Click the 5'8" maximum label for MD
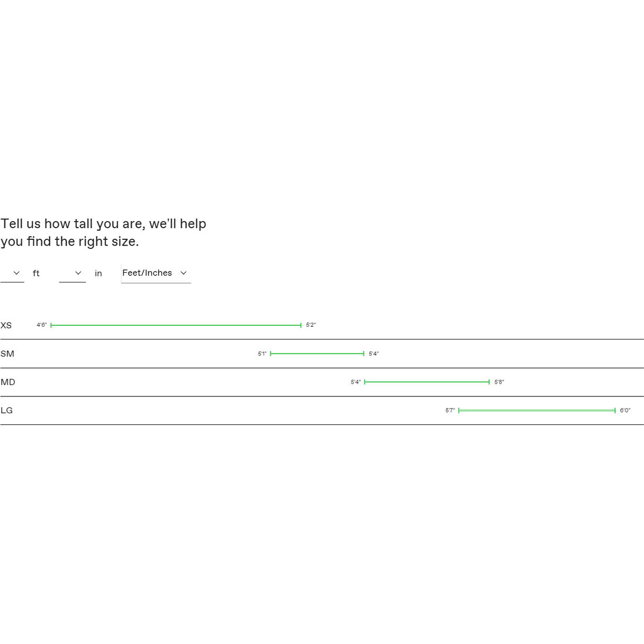 [x=499, y=382]
